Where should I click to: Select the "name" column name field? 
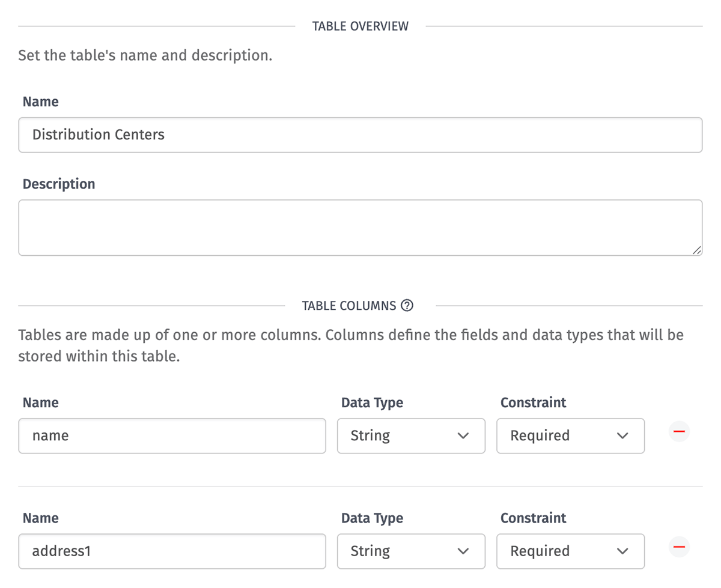pos(172,435)
